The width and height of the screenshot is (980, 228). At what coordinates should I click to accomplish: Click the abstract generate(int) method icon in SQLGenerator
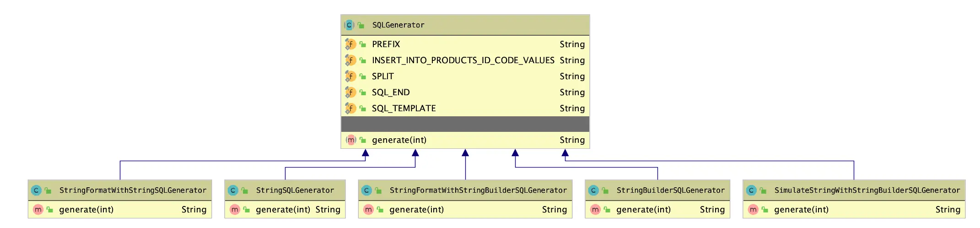click(351, 140)
